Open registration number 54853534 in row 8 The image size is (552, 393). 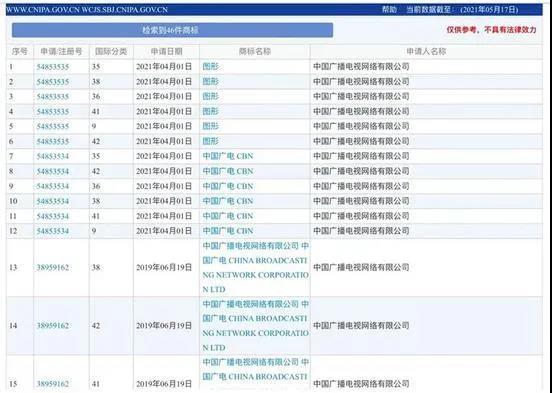53,171
